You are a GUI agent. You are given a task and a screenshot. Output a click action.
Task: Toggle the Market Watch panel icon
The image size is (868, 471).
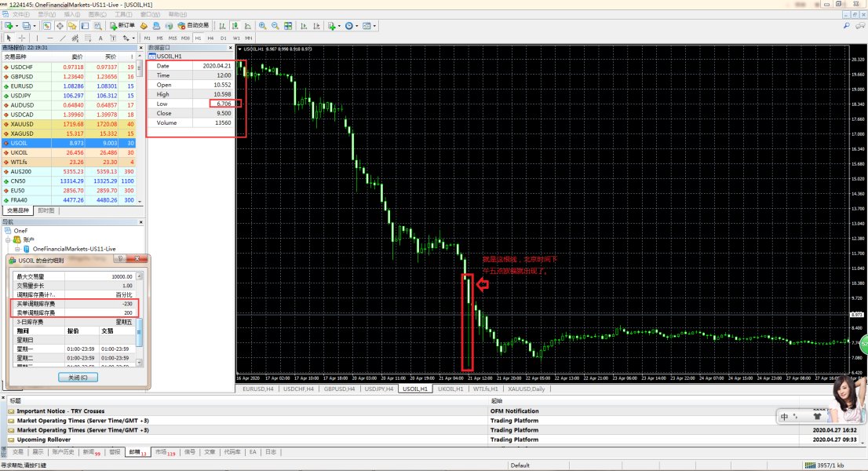click(46, 25)
